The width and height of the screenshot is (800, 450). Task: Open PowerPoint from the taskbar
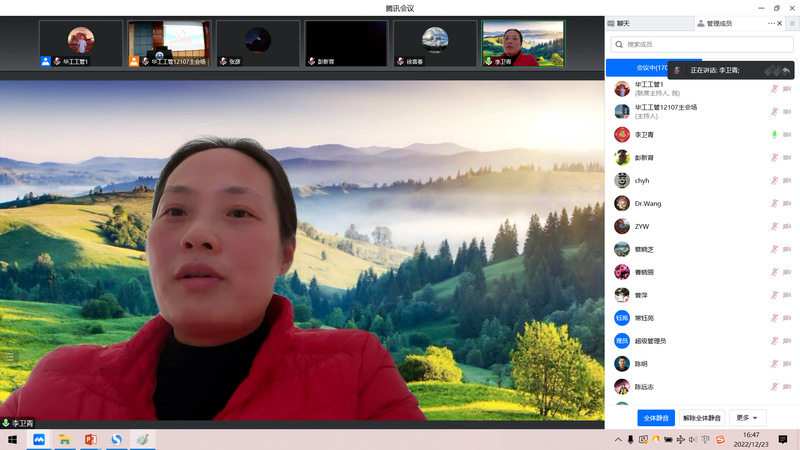[x=90, y=440]
